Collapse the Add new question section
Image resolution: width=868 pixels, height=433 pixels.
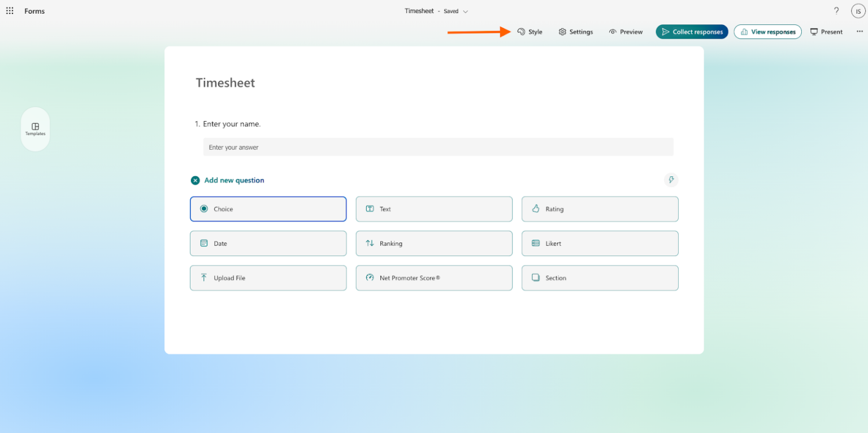pos(195,180)
